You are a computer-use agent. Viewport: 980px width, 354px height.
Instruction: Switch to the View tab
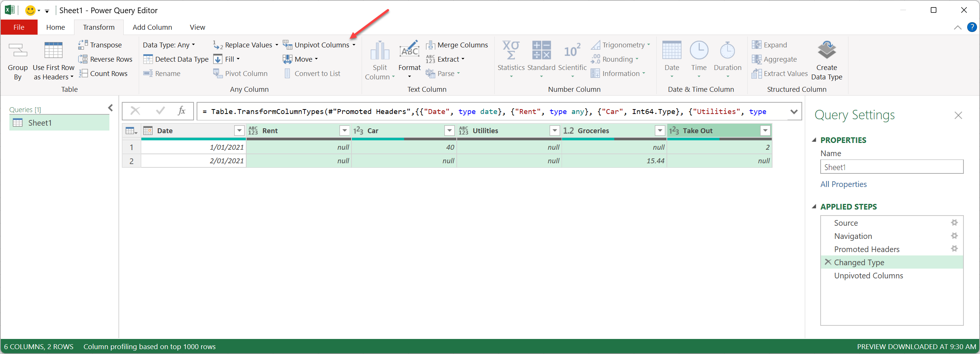coord(197,27)
